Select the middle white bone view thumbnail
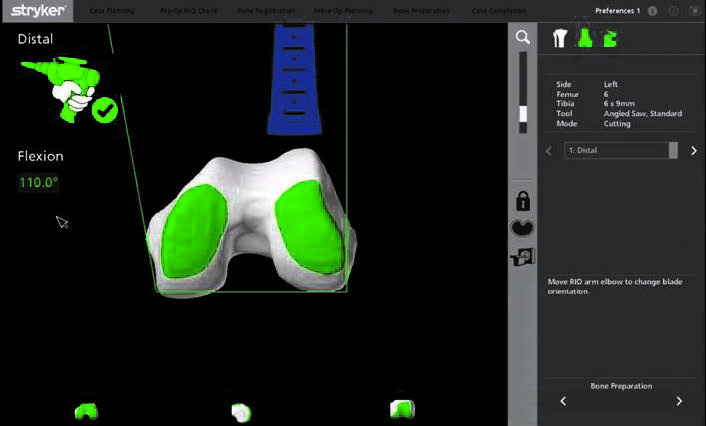 [x=240, y=410]
